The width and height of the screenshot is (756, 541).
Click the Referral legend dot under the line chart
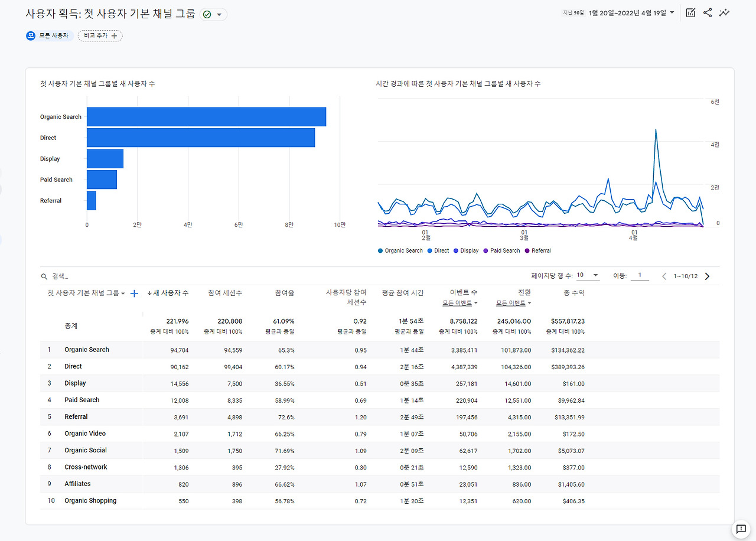[527, 251]
